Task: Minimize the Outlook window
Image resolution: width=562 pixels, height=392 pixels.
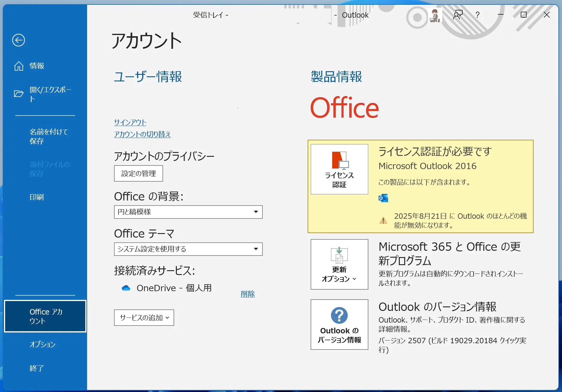Action: pyautogui.click(x=501, y=15)
